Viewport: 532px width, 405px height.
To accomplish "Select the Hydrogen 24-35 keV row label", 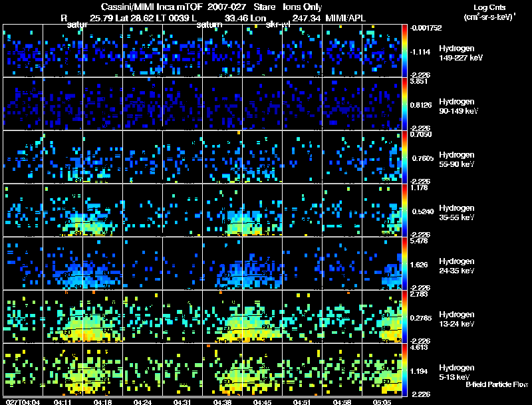I will pyautogui.click(x=457, y=266).
